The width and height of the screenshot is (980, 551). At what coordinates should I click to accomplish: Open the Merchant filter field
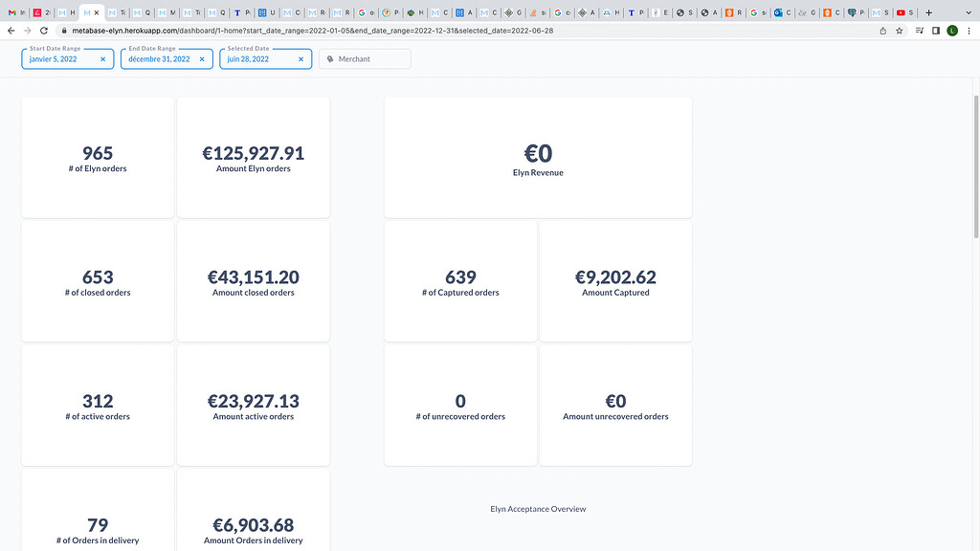[365, 59]
